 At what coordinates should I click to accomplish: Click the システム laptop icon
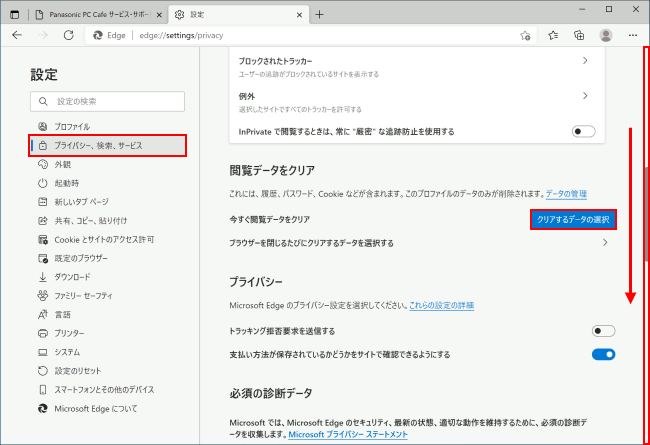coord(43,352)
